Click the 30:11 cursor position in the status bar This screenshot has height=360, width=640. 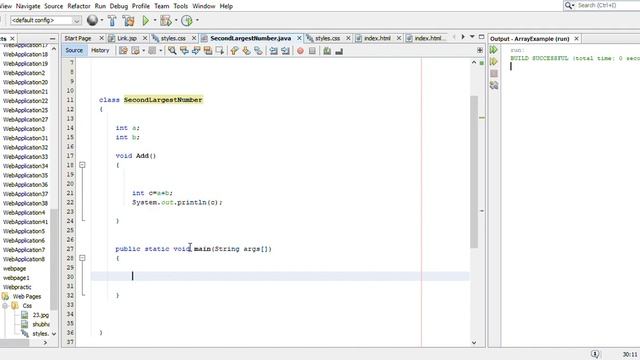pos(630,354)
